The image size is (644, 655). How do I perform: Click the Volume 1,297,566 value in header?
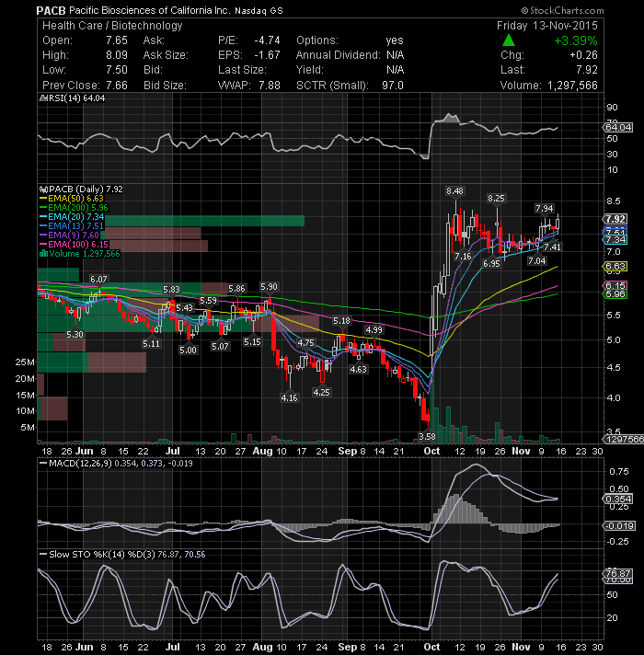pos(572,86)
